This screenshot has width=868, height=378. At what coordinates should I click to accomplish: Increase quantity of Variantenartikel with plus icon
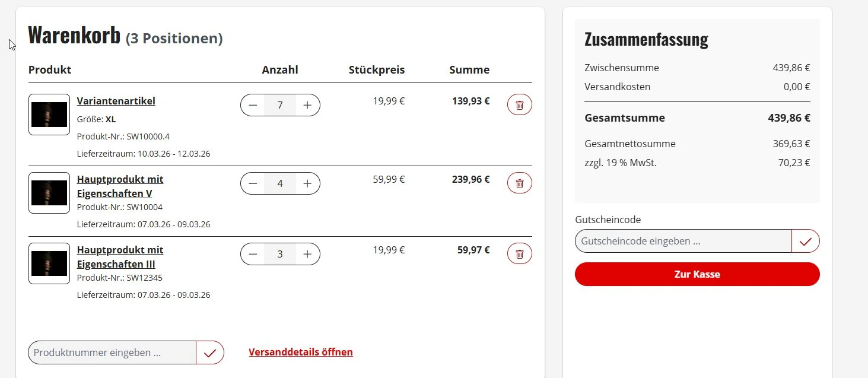pyautogui.click(x=307, y=104)
